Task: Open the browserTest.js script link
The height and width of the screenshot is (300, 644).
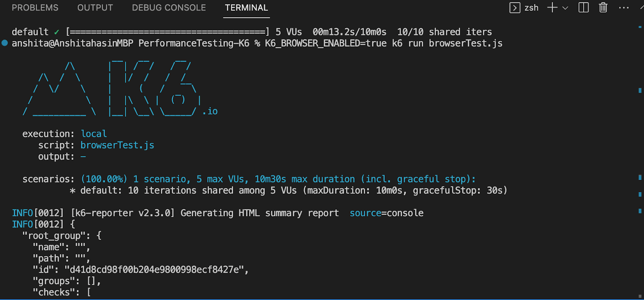Action: coord(117,145)
